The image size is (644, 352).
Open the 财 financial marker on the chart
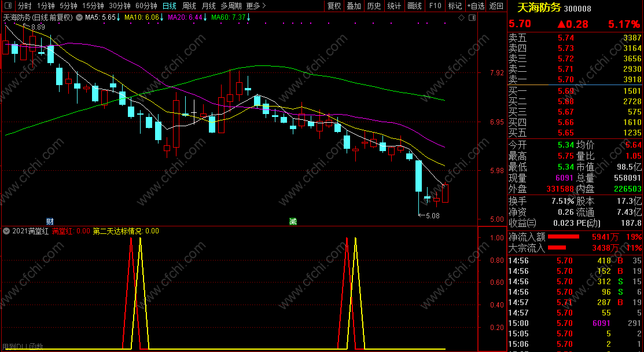50,221
